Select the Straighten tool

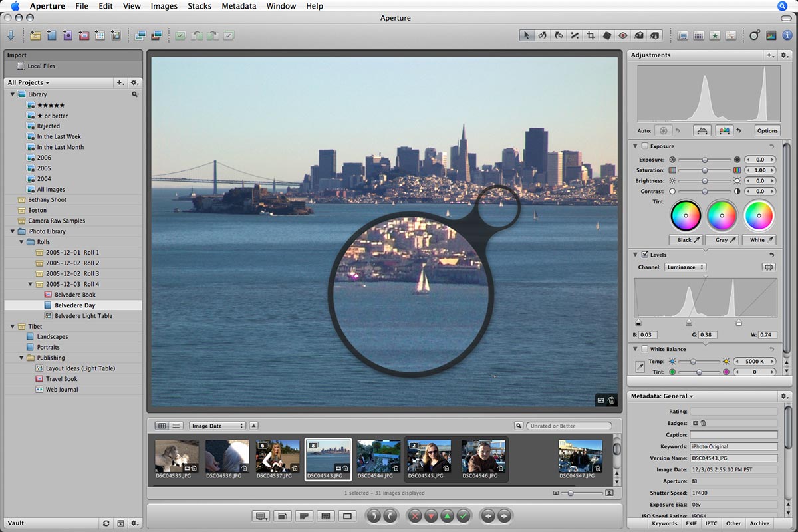point(575,35)
